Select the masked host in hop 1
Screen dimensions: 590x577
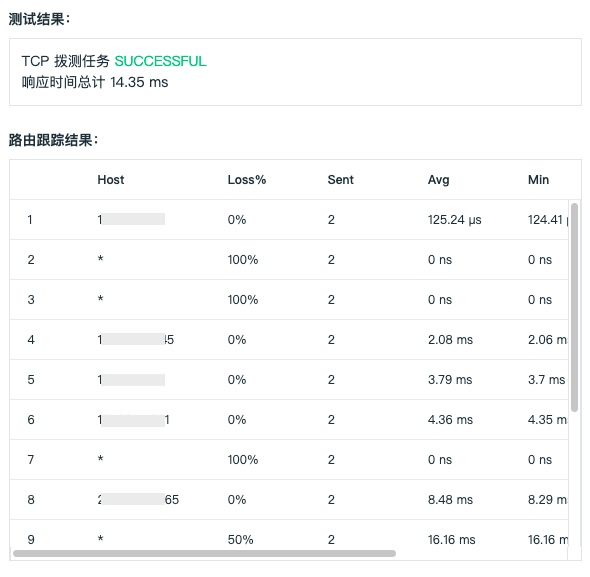pos(131,219)
